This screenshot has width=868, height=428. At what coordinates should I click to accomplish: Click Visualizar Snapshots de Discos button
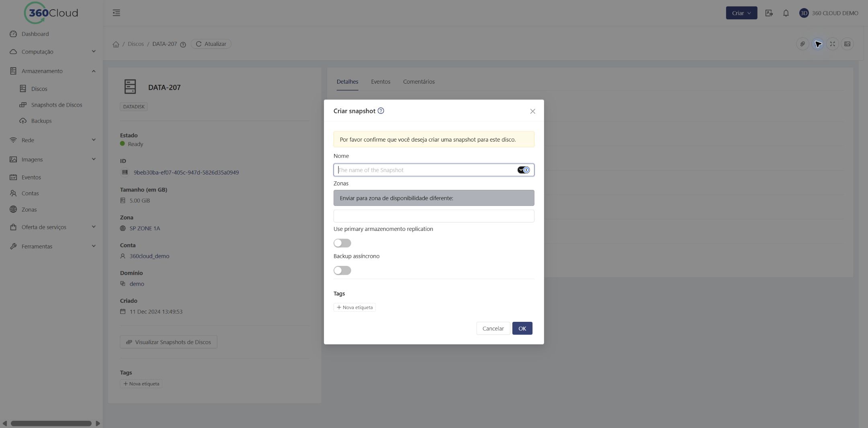pos(168,342)
